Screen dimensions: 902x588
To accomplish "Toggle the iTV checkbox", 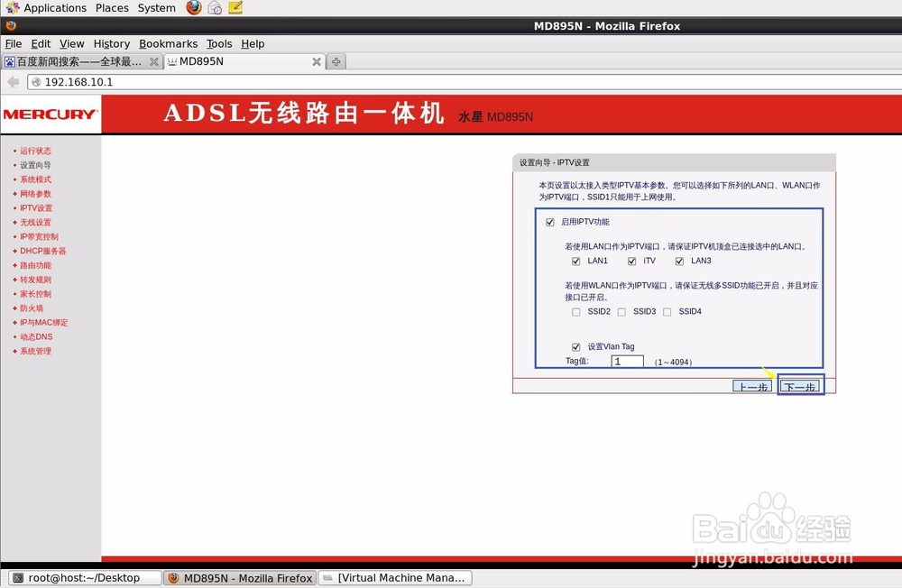I will [631, 262].
